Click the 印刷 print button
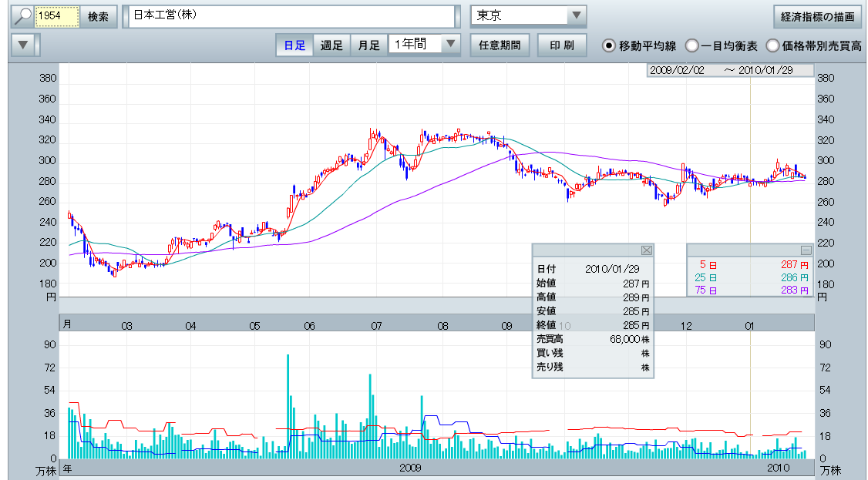Screen dimensions: 868x480 click(562, 45)
